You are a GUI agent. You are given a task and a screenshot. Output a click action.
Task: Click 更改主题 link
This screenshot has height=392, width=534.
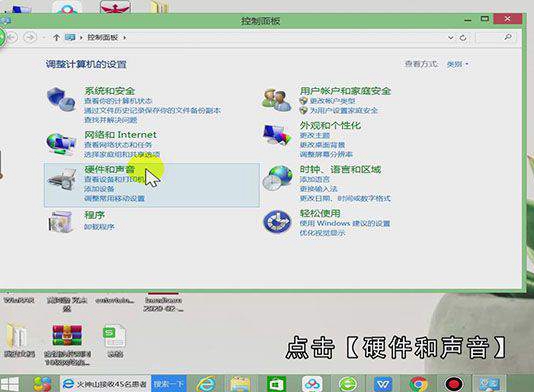(x=315, y=135)
